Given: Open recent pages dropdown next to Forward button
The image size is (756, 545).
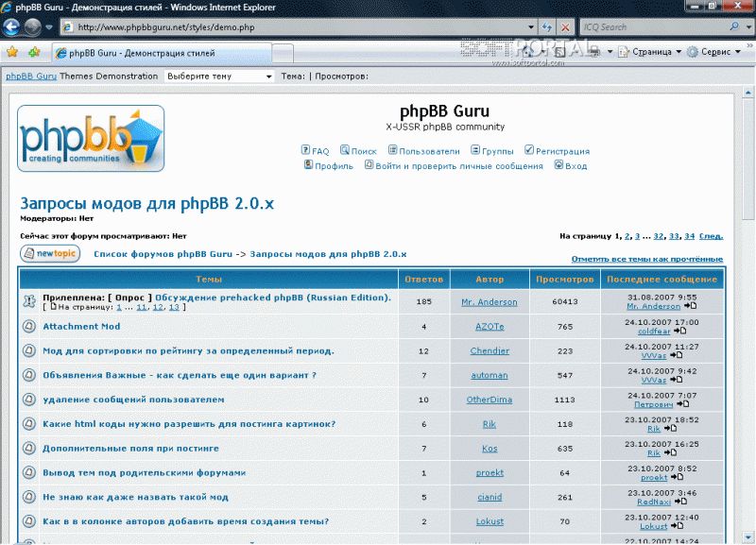Looking at the screenshot, I should pyautogui.click(x=49, y=27).
